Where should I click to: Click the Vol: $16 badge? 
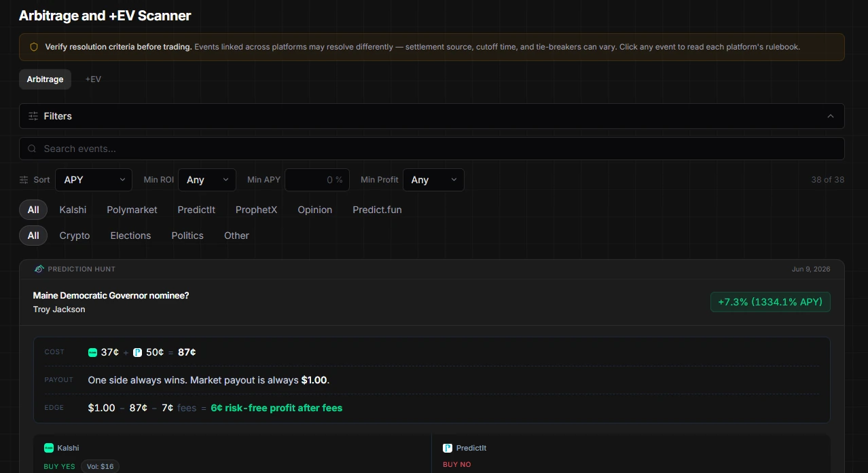(x=100, y=466)
